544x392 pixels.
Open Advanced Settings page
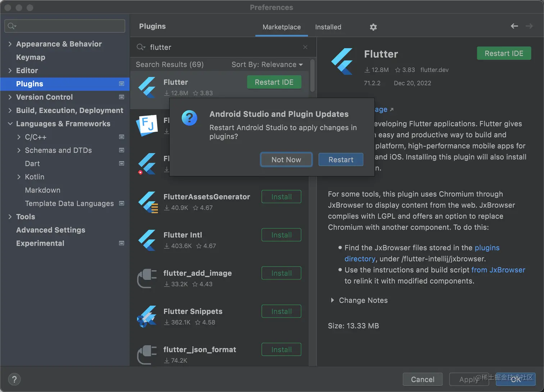point(51,230)
